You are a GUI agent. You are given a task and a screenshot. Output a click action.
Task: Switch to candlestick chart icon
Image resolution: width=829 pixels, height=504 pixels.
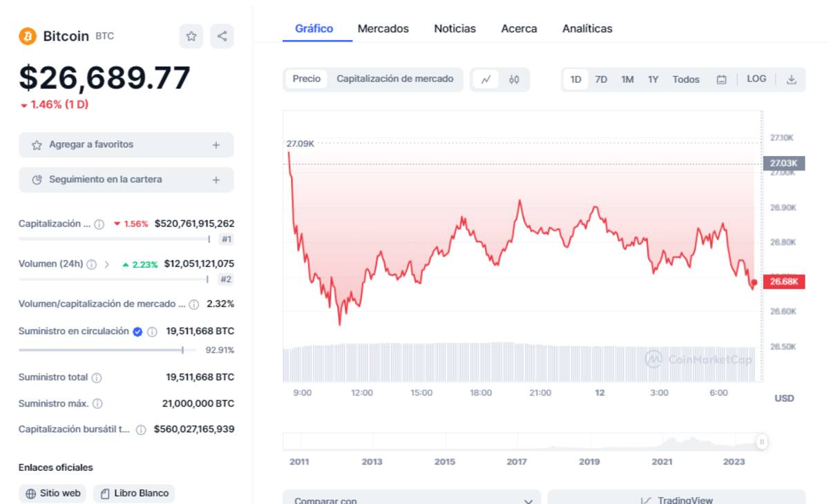pos(514,79)
